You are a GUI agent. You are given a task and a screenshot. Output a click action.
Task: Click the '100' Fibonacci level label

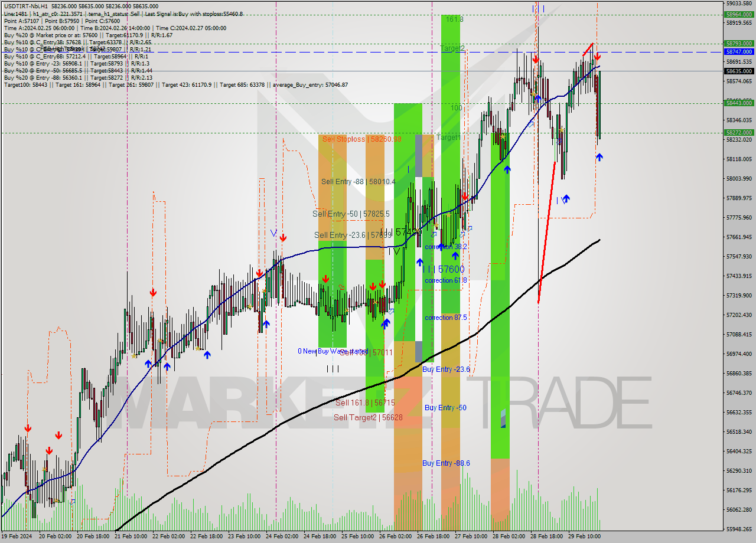pos(457,108)
